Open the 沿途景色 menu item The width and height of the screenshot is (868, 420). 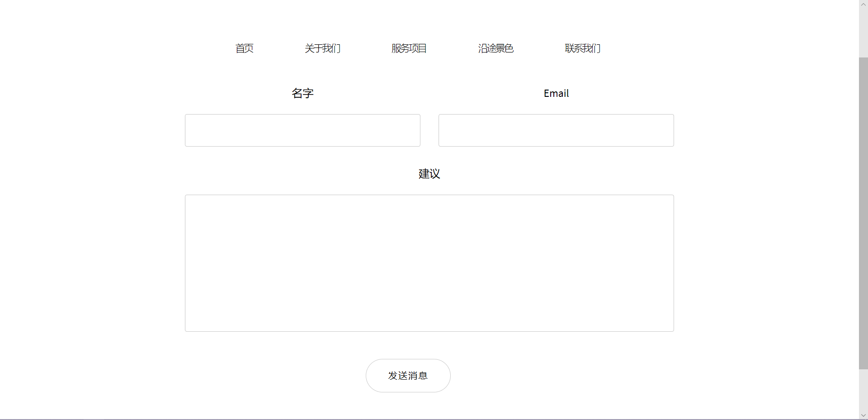(496, 48)
